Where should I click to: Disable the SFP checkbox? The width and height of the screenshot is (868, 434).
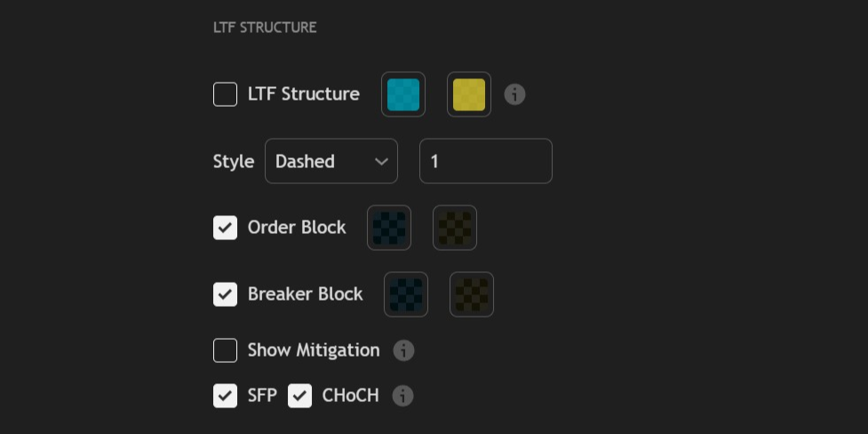[x=225, y=396]
